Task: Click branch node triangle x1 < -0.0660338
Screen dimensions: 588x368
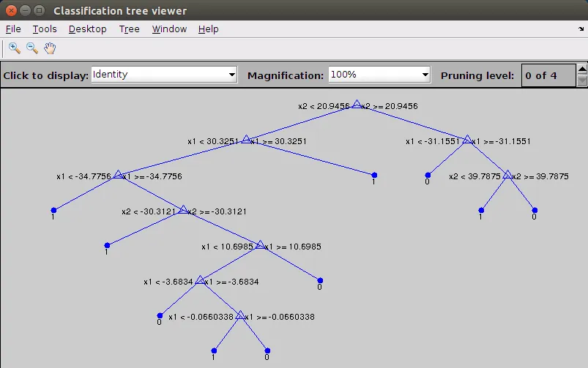Action: [x=240, y=315]
